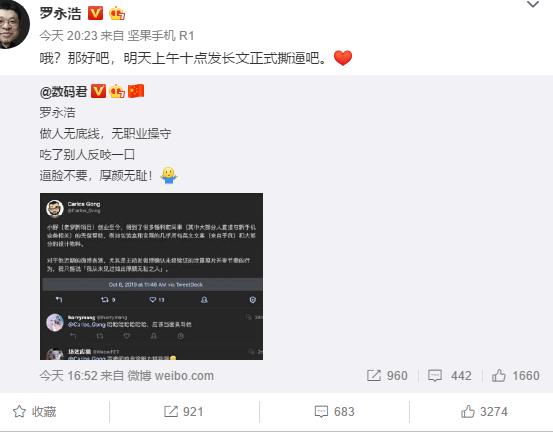Click the orange V verified badge beside 罗永浩

[x=95, y=13]
